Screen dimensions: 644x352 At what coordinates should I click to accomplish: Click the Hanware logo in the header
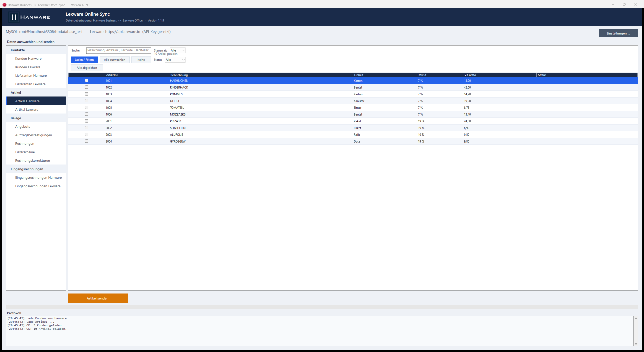coord(29,17)
